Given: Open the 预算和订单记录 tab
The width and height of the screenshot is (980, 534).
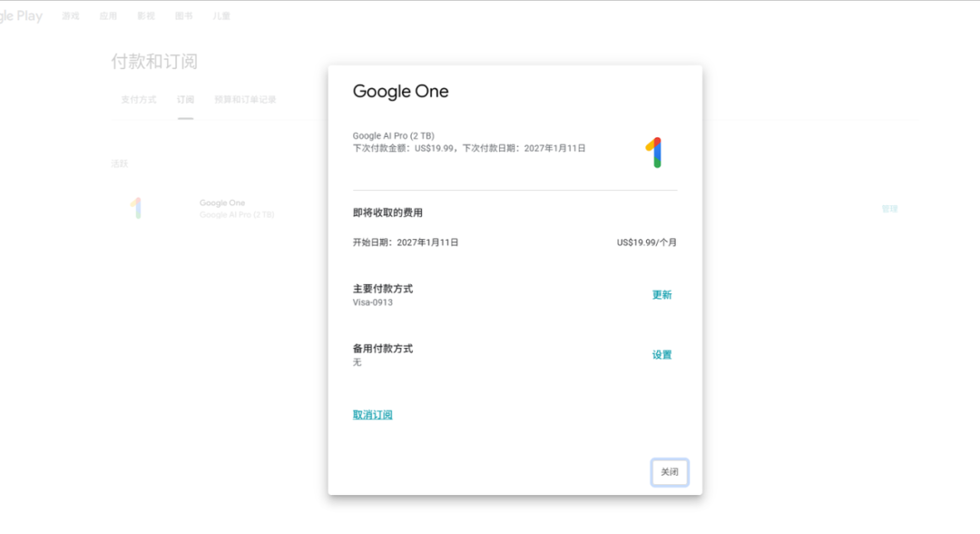Looking at the screenshot, I should tap(245, 99).
